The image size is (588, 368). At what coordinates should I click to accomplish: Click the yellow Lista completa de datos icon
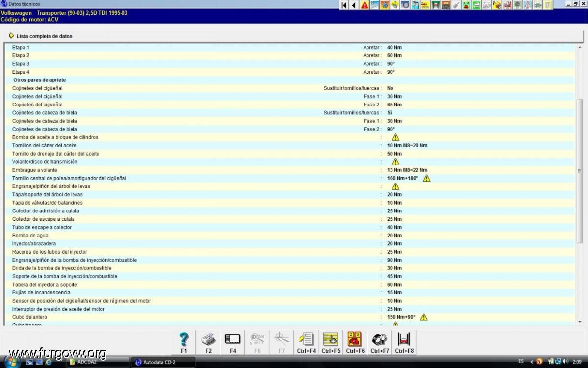[x=11, y=36]
